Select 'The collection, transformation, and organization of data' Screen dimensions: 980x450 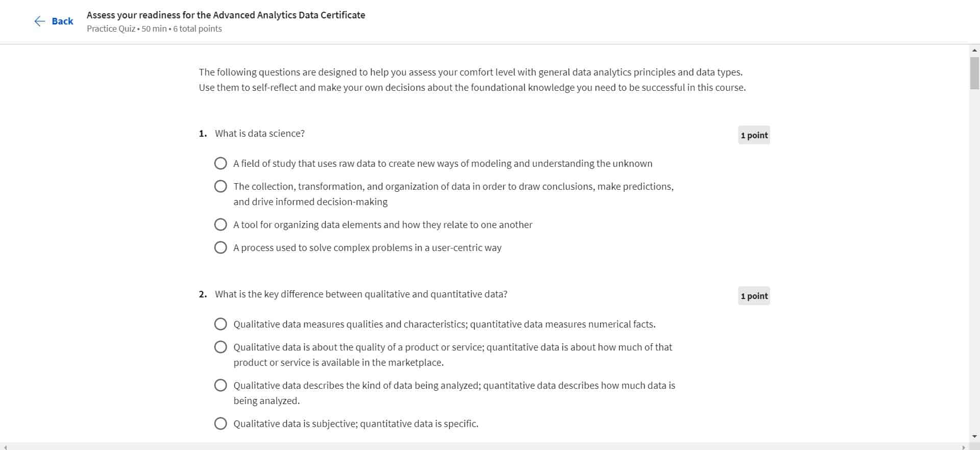[x=220, y=186]
